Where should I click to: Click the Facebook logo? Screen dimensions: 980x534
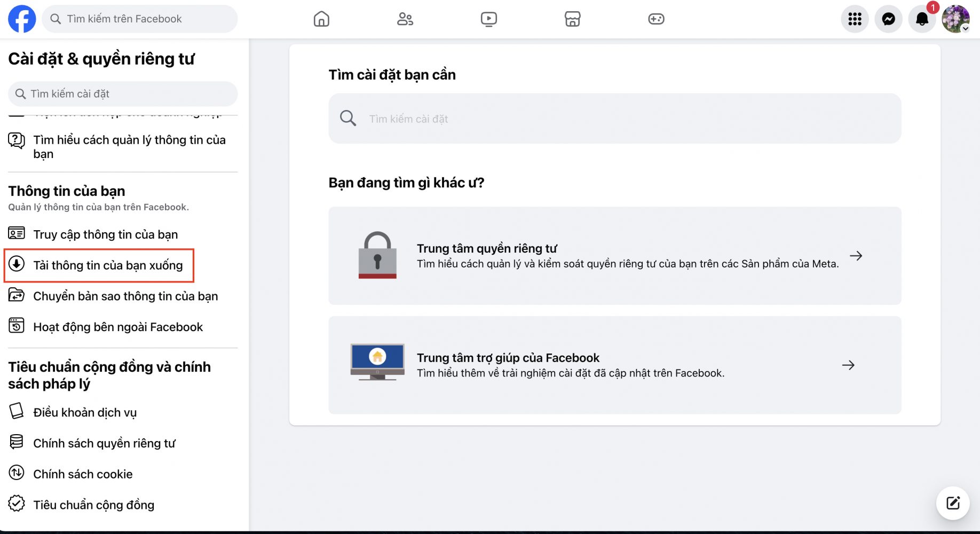pos(22,19)
